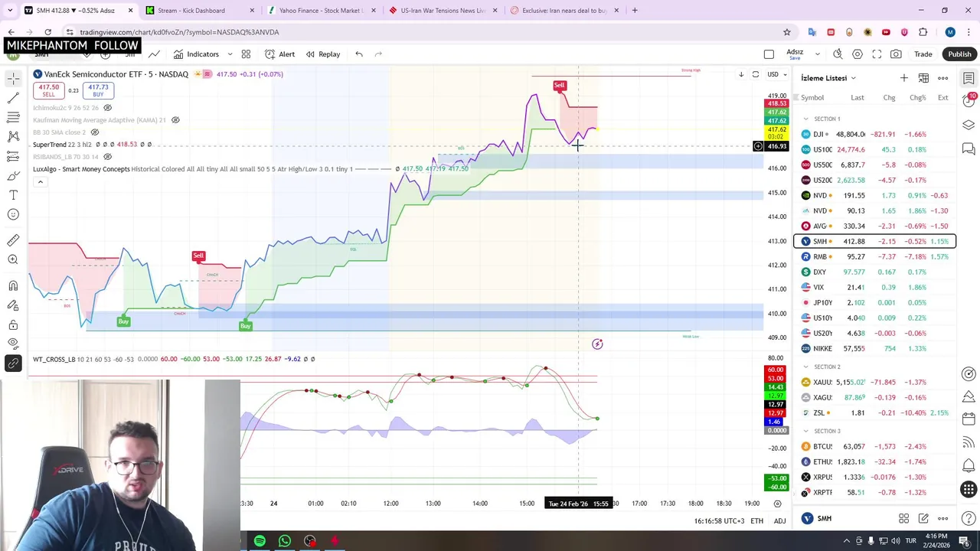Viewport: 980px width, 551px height.
Task: Open the indicator templates grid
Action: pyautogui.click(x=246, y=54)
